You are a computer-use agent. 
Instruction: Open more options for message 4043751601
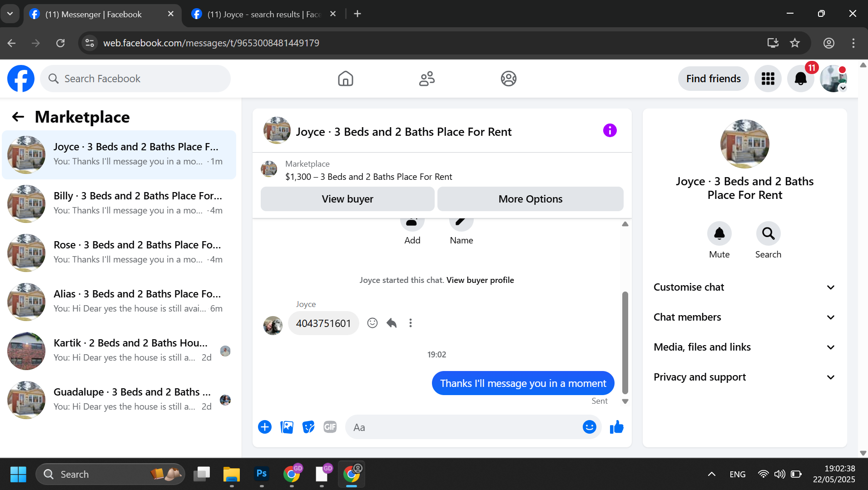(411, 323)
